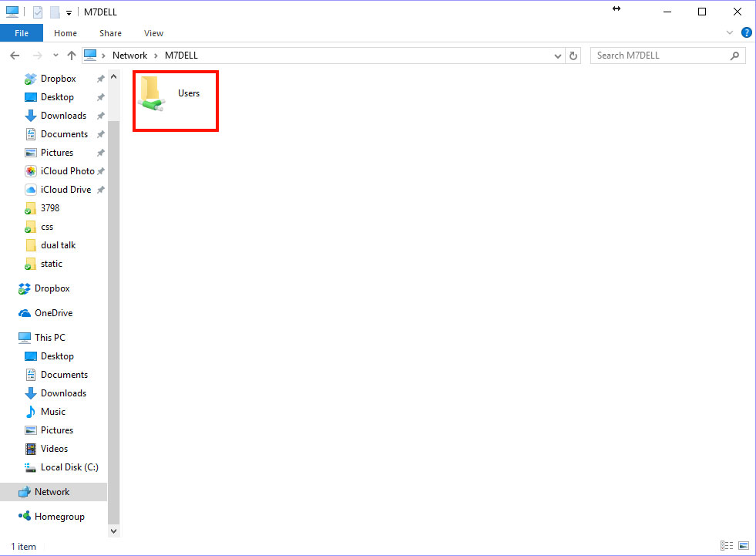
Task: Switch to the View ribbon tab
Action: coord(153,33)
